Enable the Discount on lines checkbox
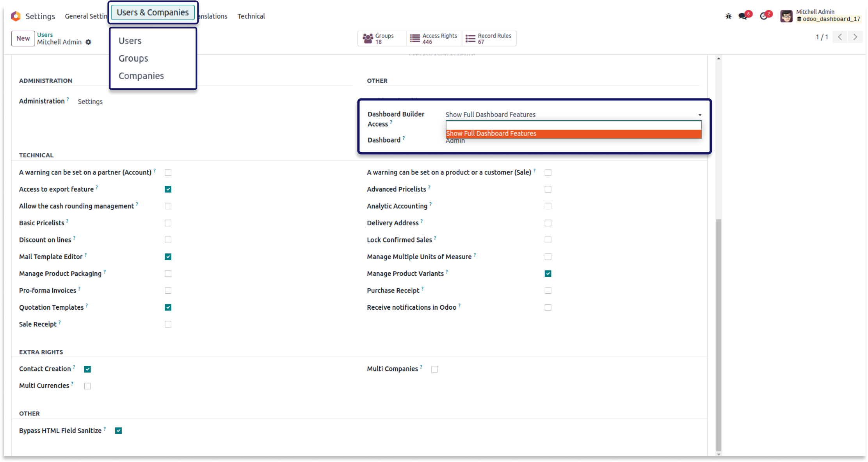This screenshot has width=868, height=462. pos(168,240)
